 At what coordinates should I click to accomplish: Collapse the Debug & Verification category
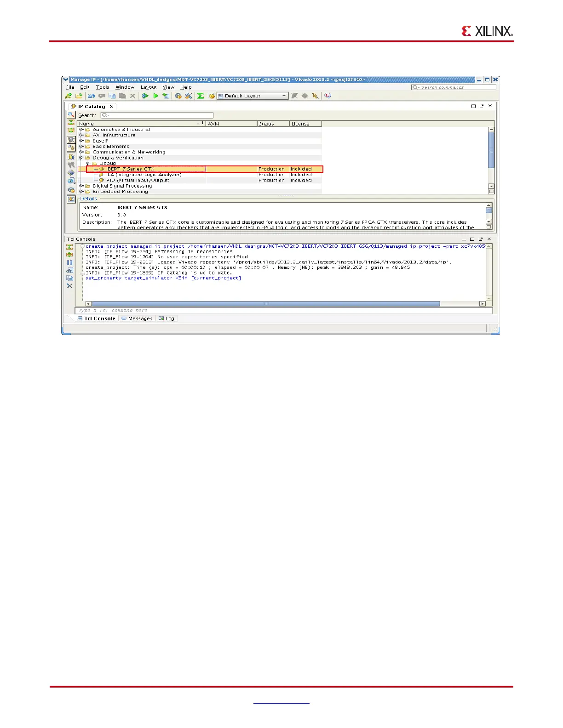81,158
